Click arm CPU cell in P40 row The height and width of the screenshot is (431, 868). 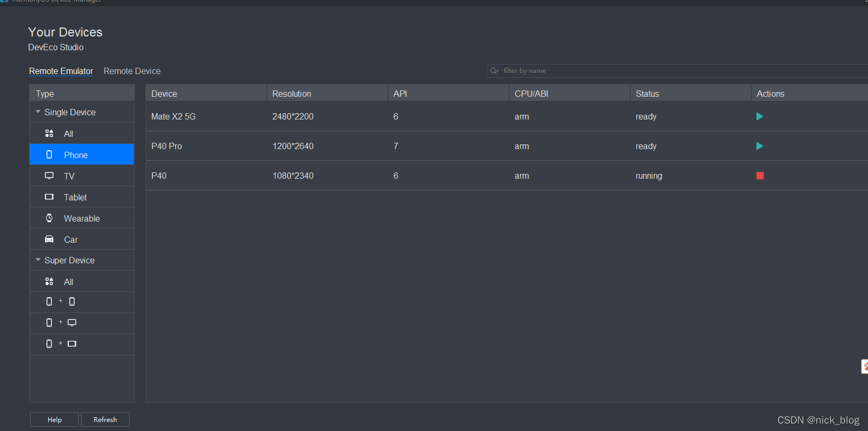click(x=522, y=176)
